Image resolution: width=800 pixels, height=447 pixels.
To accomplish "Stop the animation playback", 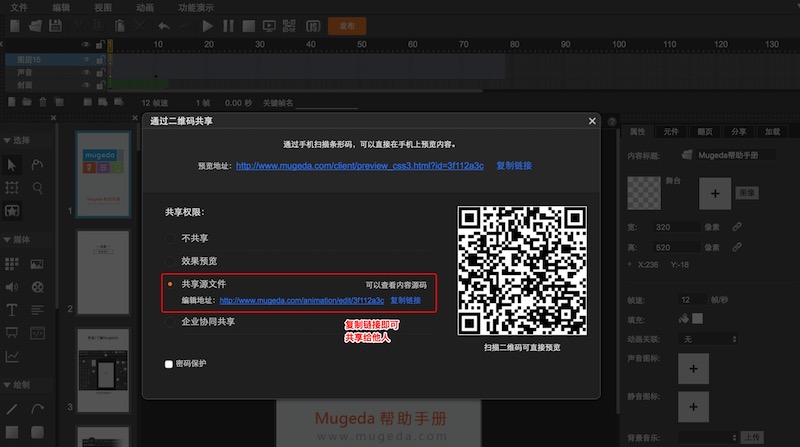I will pos(248,26).
